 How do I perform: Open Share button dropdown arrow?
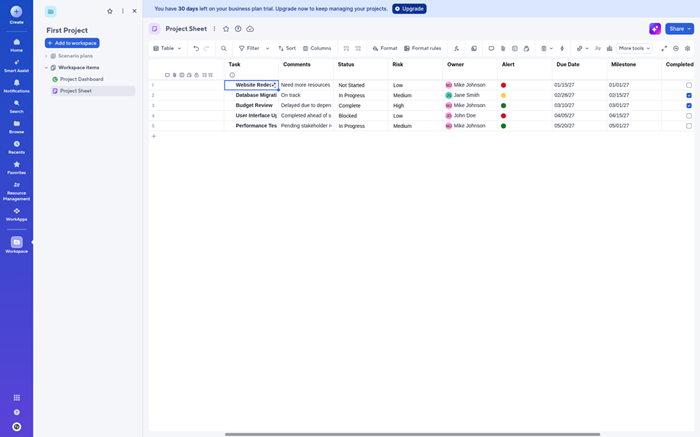coord(689,29)
